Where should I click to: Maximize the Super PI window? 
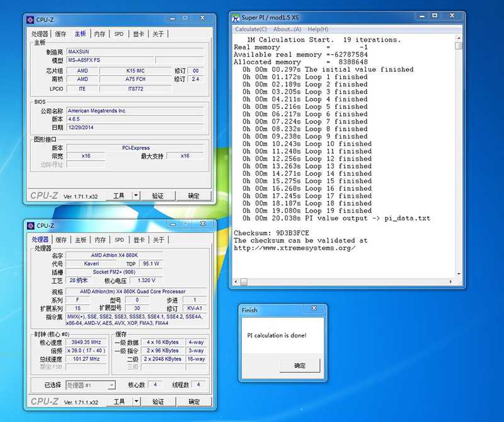(x=435, y=16)
